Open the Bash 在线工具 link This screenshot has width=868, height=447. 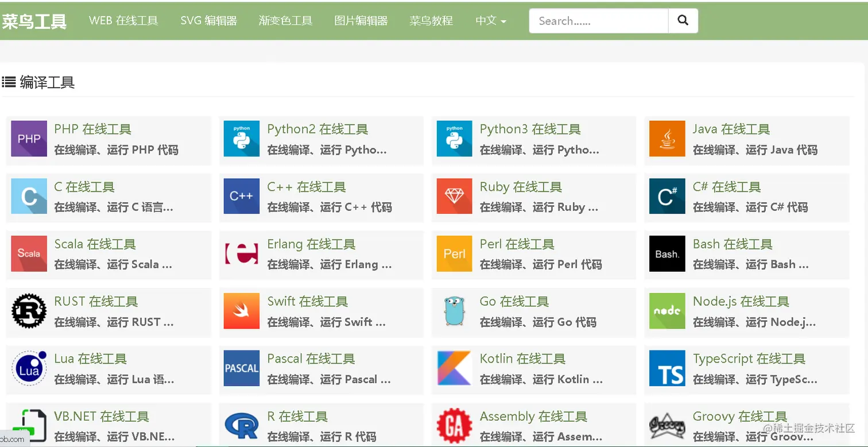(x=733, y=244)
